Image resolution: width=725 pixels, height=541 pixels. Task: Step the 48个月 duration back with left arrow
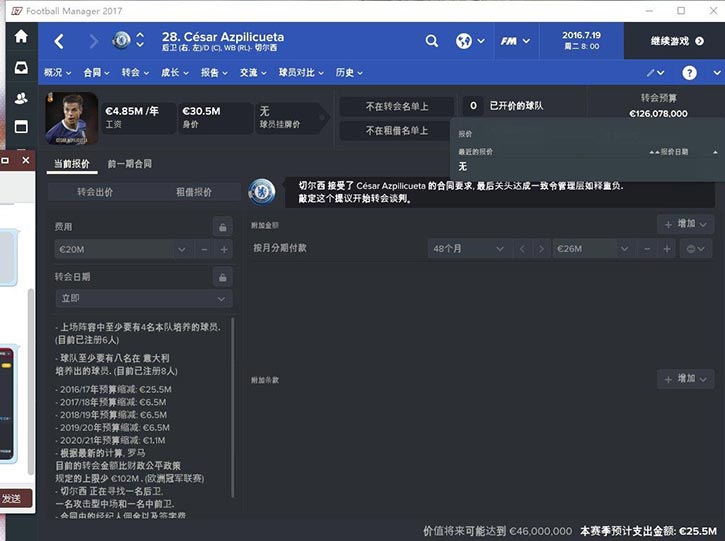click(x=522, y=249)
